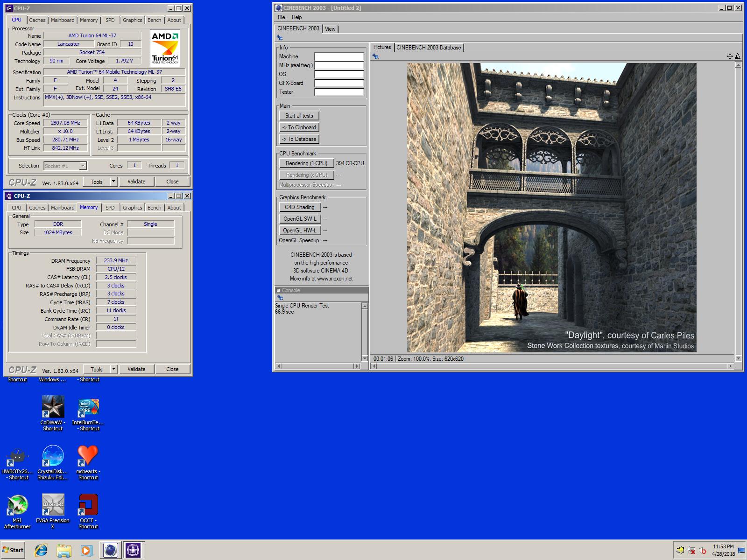Launch CrystalDiskInfo Shizuku Edition shortcut
The width and height of the screenshot is (747, 560).
(x=53, y=462)
